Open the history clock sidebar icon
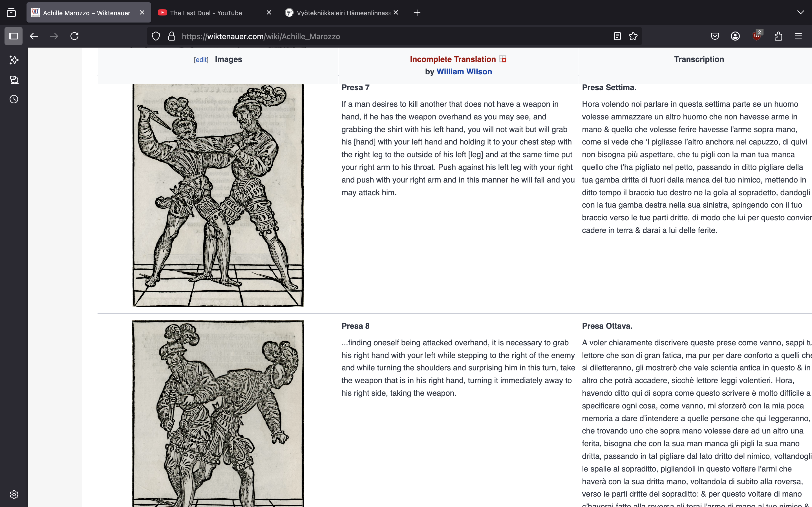812x507 pixels. [14, 99]
